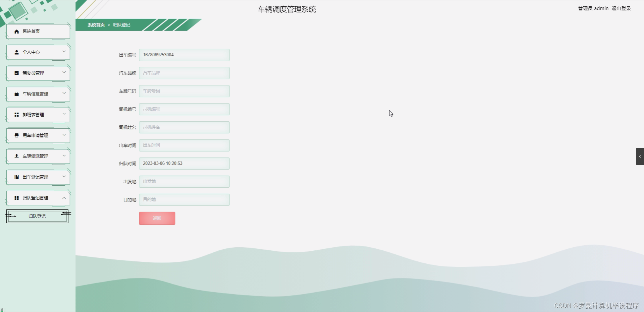Select the person icon for 个人中心
The height and width of the screenshot is (312, 644).
(x=17, y=52)
